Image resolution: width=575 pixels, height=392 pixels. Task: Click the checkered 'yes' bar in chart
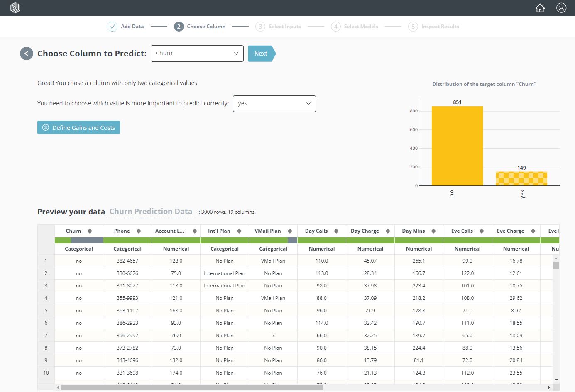point(521,178)
